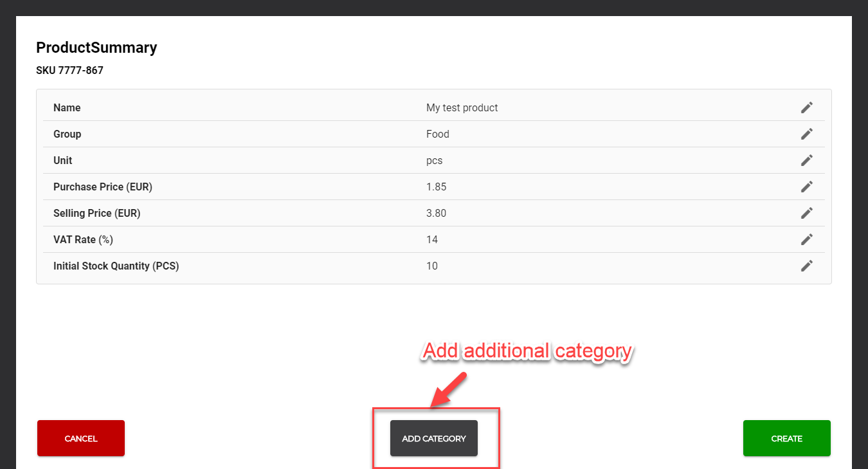Edit the product Name field

point(806,107)
